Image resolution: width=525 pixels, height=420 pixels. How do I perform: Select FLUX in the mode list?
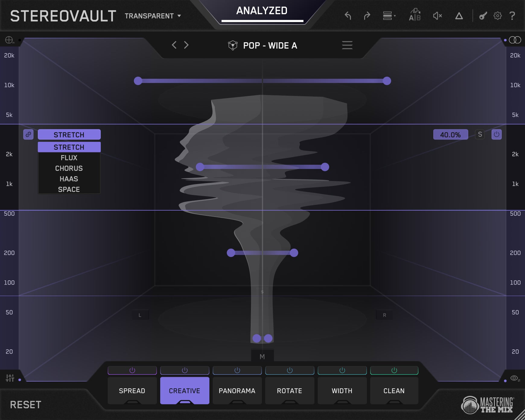coord(69,158)
